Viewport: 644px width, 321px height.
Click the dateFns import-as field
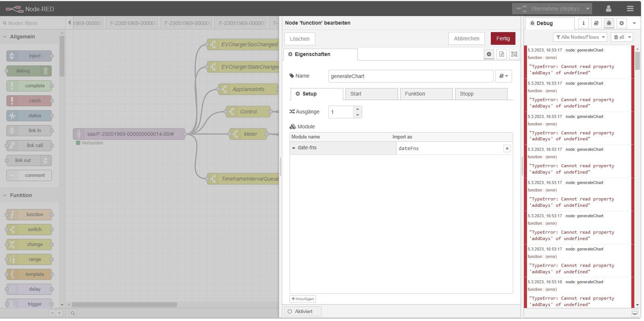point(450,149)
